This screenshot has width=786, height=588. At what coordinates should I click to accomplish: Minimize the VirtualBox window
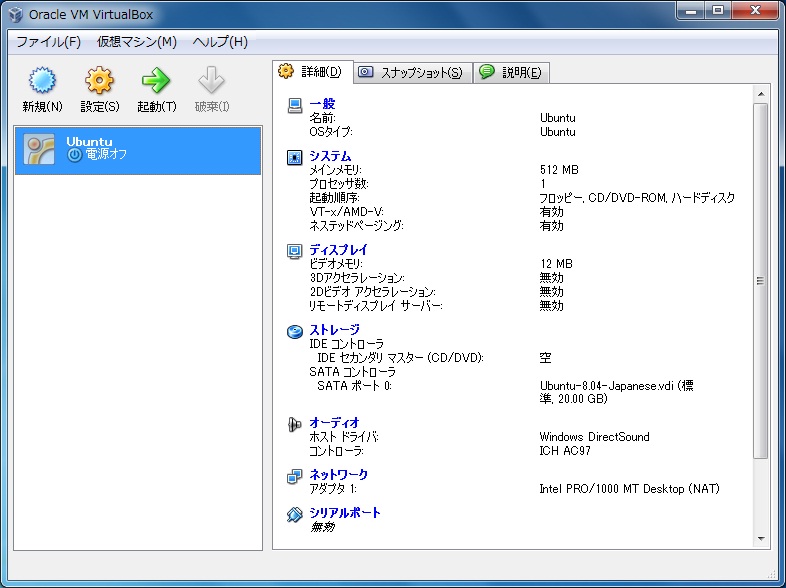tap(692, 11)
